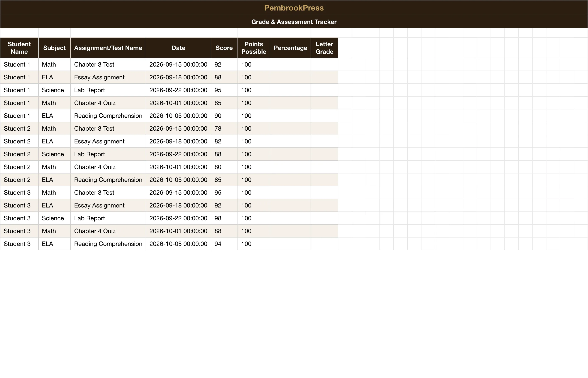Click the Percentage column header

[290, 48]
